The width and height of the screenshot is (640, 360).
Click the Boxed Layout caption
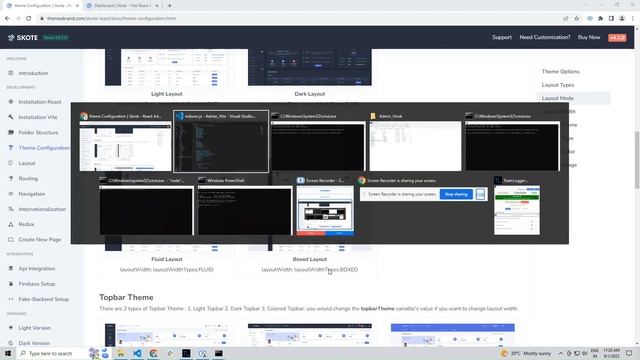[309, 259]
